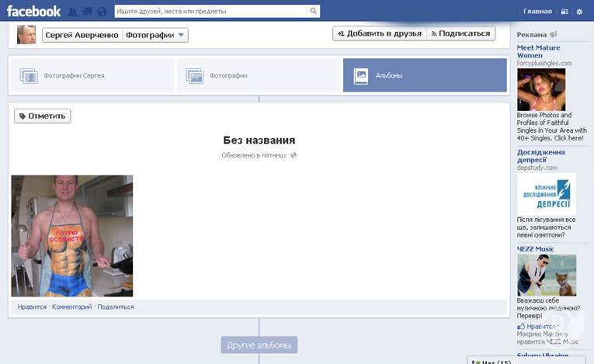Viewport: 594px width, 364px height.
Task: Click the ad megaphone icon beside Реклама
Action: (x=554, y=35)
